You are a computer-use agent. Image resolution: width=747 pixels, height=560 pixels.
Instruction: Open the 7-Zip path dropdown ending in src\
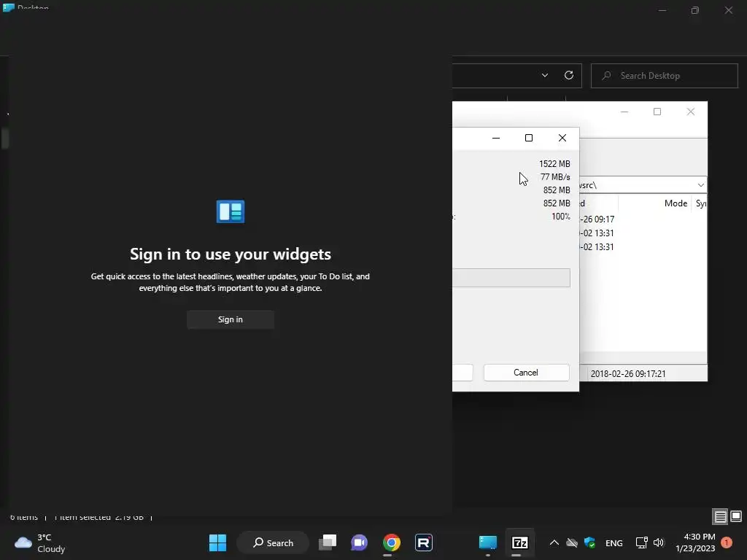pos(701,184)
